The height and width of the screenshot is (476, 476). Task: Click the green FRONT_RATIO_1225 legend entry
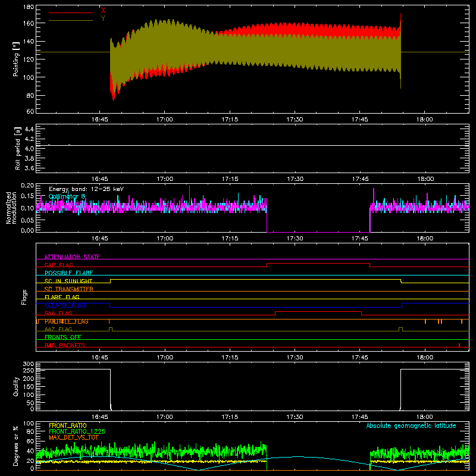point(77,431)
